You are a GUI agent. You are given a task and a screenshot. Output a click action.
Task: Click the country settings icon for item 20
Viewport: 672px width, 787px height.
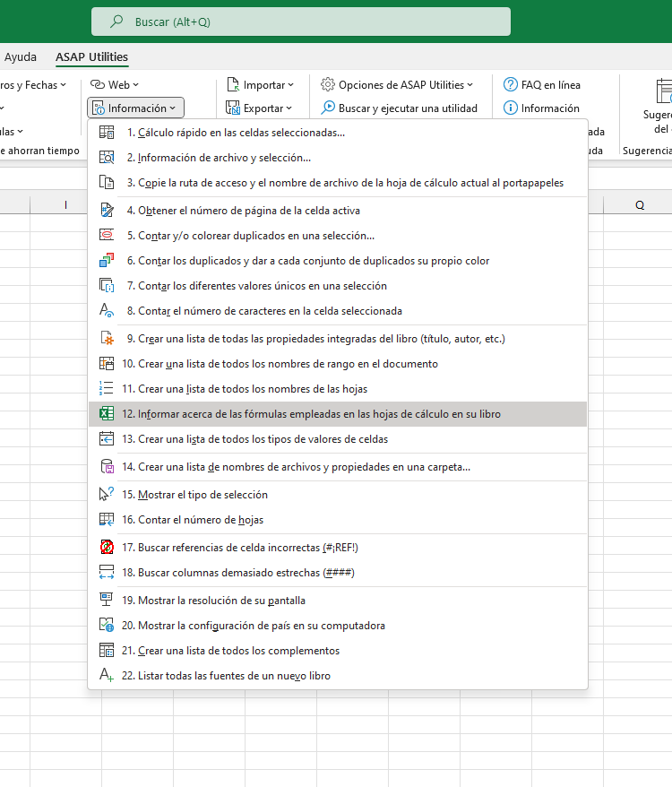coord(107,626)
